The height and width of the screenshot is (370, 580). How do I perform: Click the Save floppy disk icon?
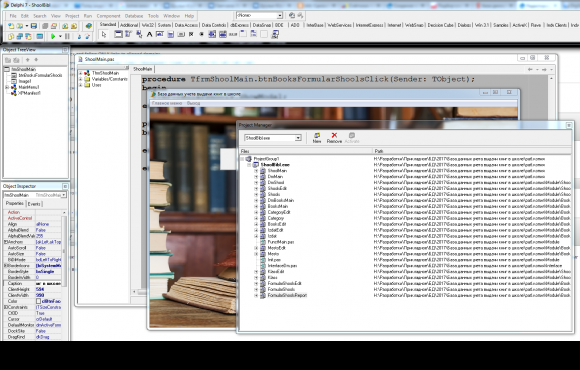point(34,26)
